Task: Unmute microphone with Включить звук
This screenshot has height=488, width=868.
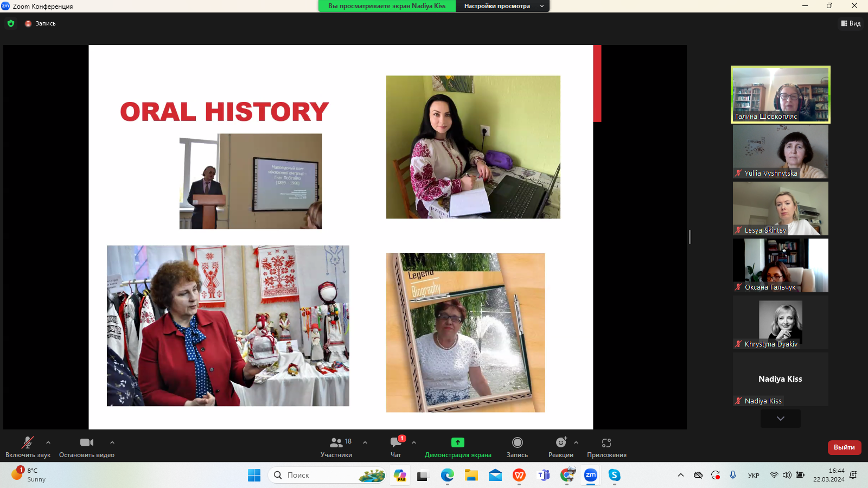Action: tap(27, 443)
